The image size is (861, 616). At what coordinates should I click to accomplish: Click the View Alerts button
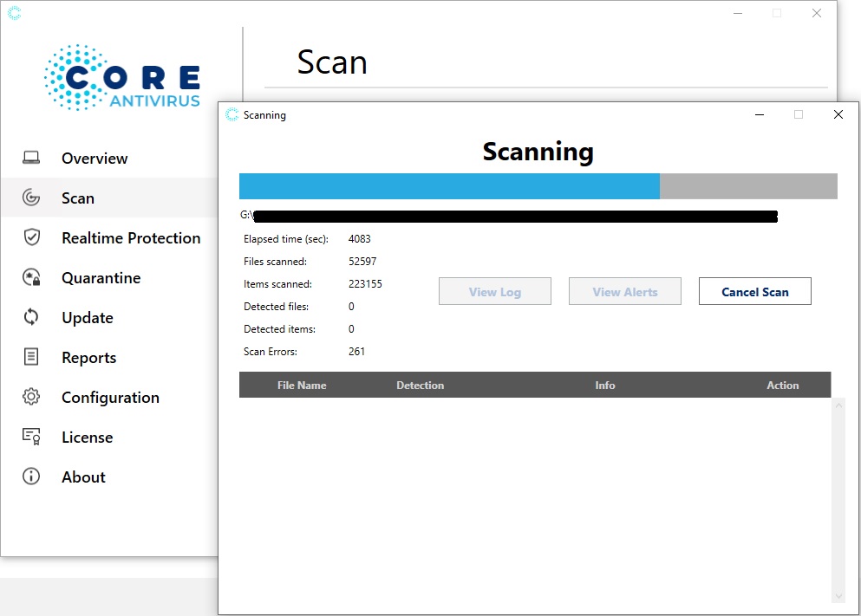625,292
